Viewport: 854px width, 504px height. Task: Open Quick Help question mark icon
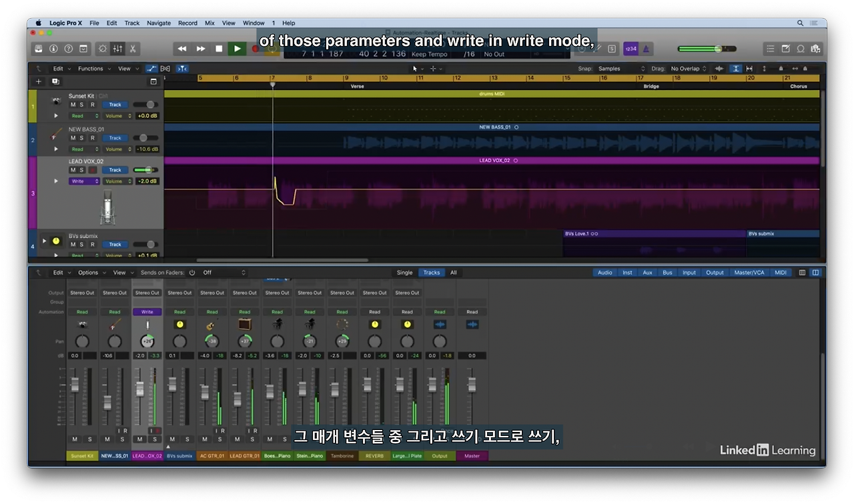(68, 49)
